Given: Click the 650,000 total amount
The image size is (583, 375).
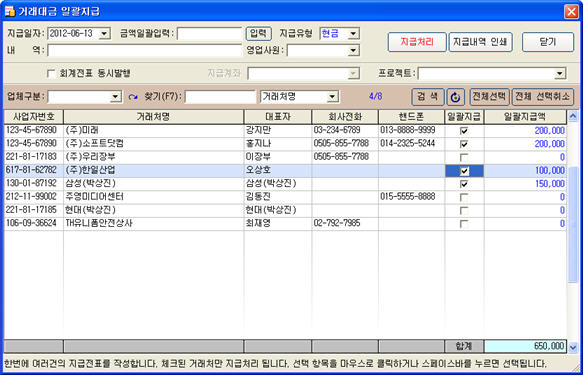Looking at the screenshot, I should point(525,346).
